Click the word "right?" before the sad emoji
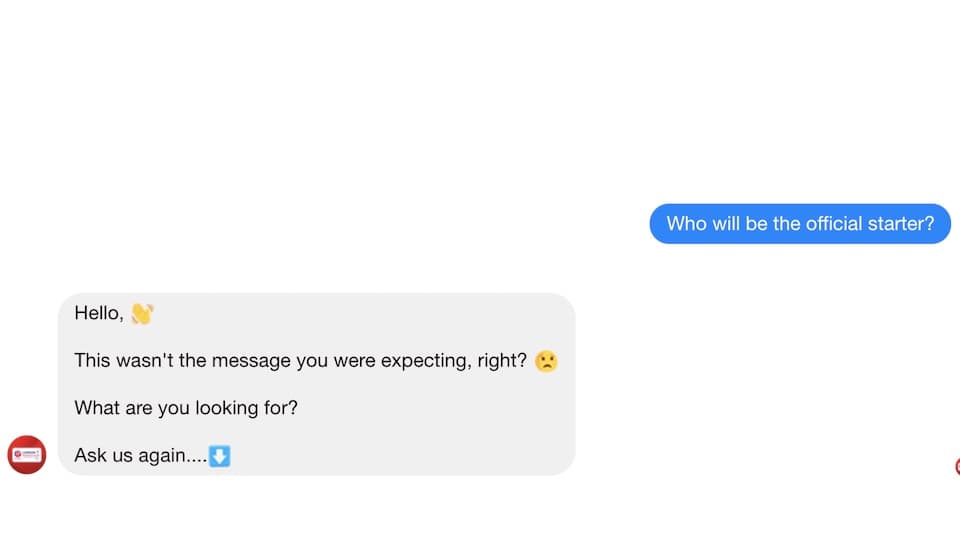 (502, 361)
